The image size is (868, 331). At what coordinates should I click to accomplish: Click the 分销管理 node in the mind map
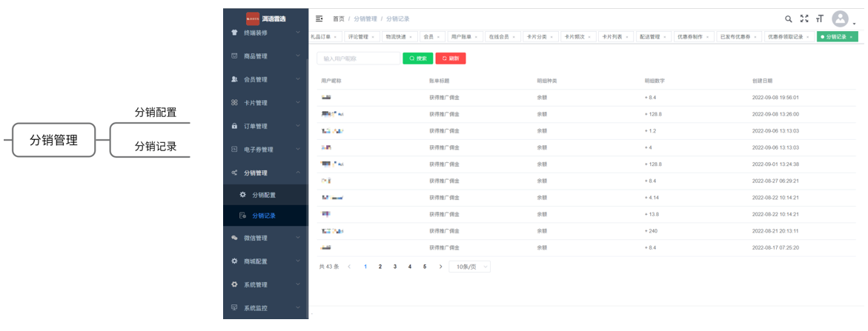pyautogui.click(x=53, y=140)
